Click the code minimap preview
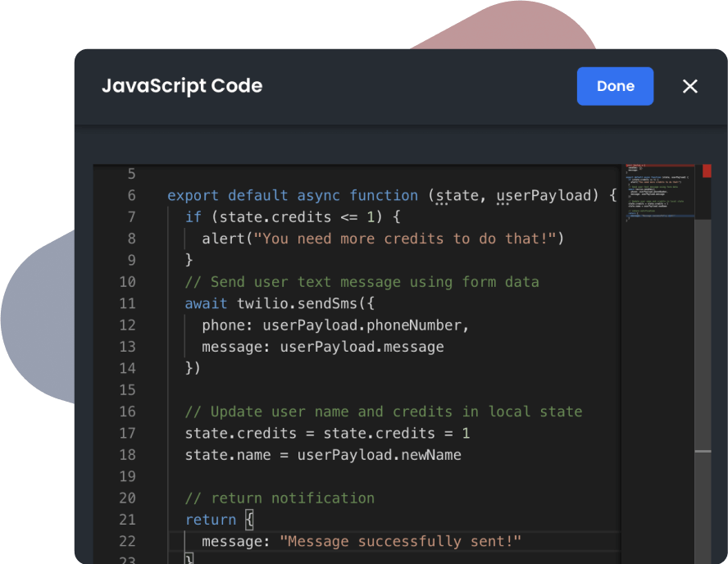728x564 pixels. 658,193
